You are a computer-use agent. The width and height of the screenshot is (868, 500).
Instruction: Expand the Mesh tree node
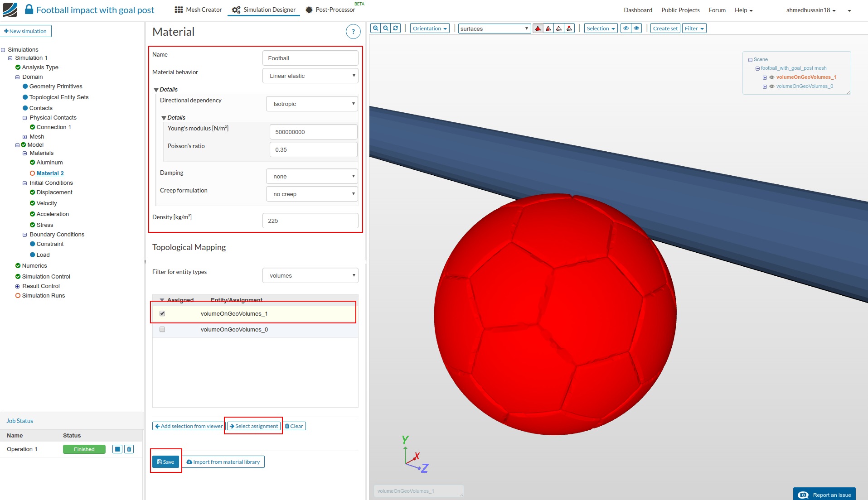click(x=24, y=137)
